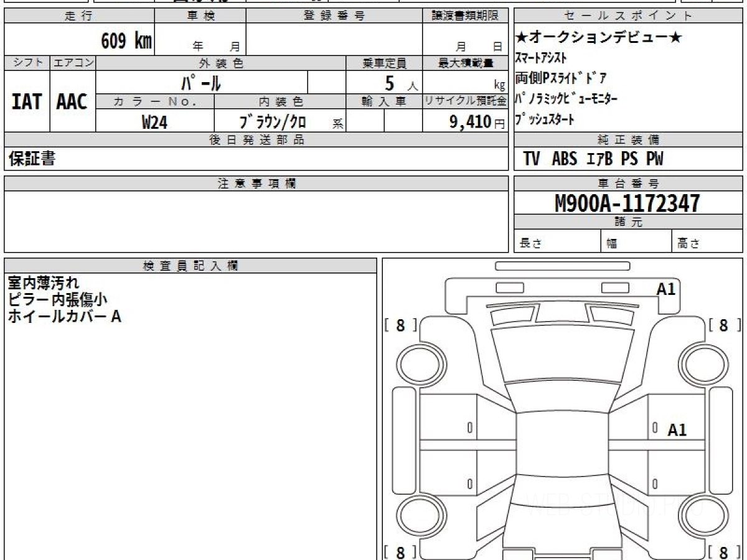Click the interior color ブラウン/クロ value
Screen dimensions: 747x560
point(273,122)
